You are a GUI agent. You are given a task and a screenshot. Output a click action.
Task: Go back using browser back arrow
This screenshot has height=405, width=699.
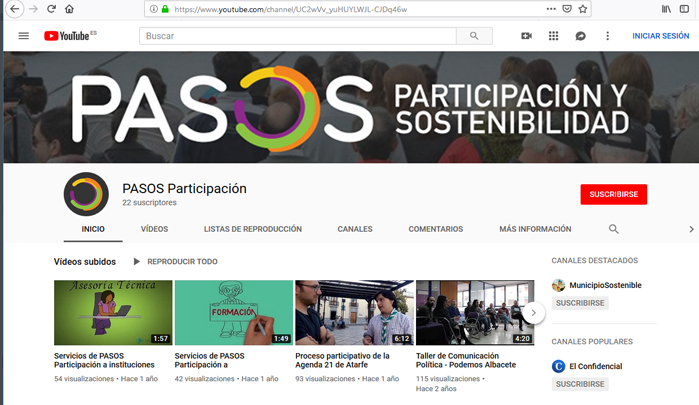(x=14, y=9)
